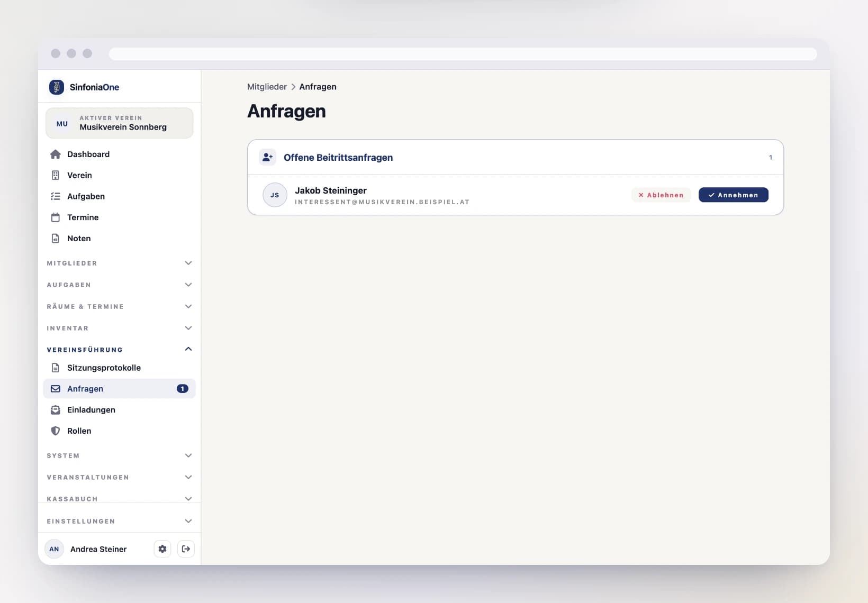Click the Noten sheet icon
Screen dimensions: 868x603
(x=56, y=239)
